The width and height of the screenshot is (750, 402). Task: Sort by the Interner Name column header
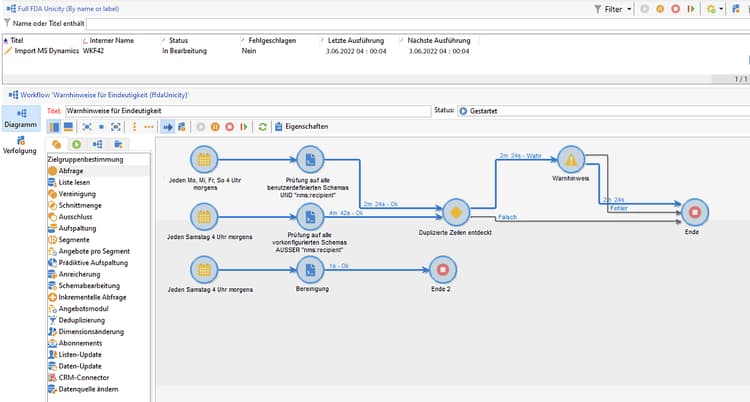(111, 41)
